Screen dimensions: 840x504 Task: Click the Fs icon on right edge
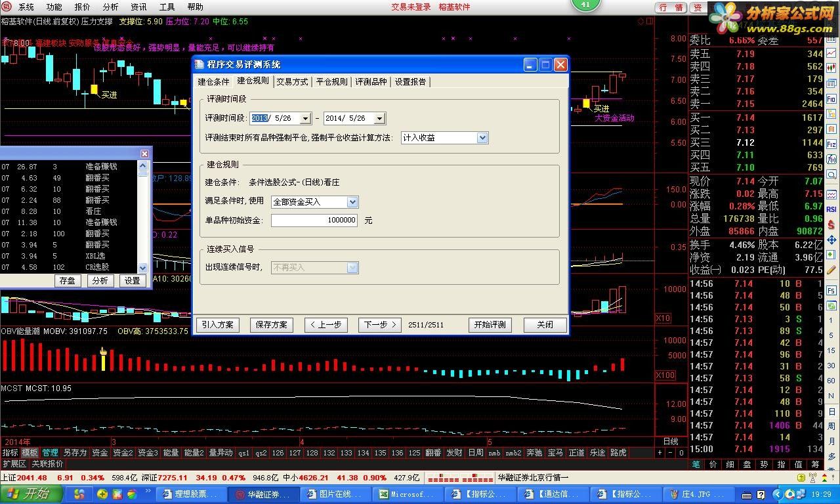click(831, 289)
